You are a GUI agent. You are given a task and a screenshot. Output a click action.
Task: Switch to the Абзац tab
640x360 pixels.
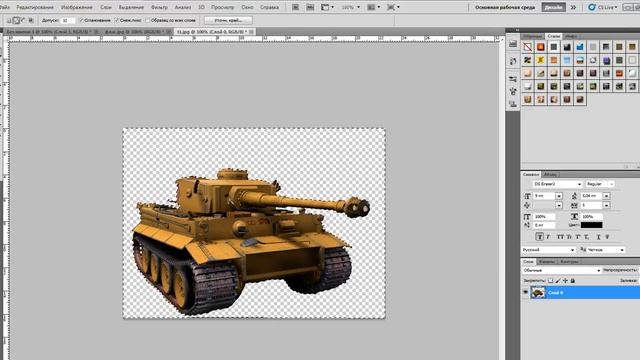coord(549,174)
